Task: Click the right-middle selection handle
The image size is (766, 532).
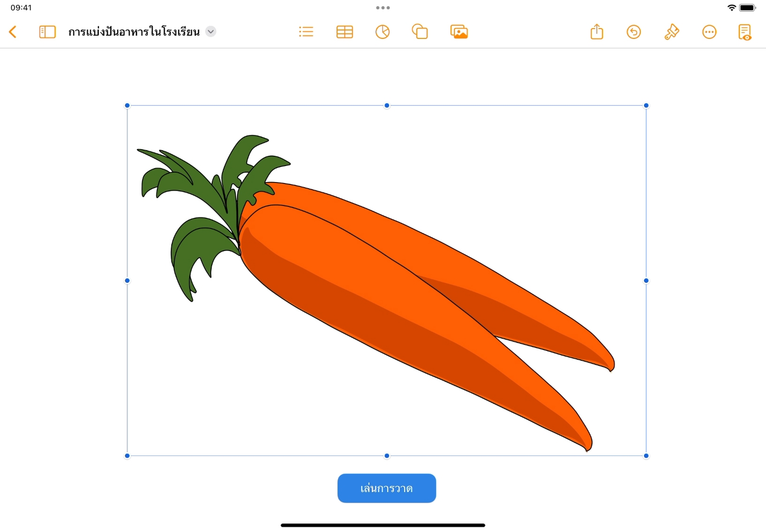Action: tap(646, 281)
